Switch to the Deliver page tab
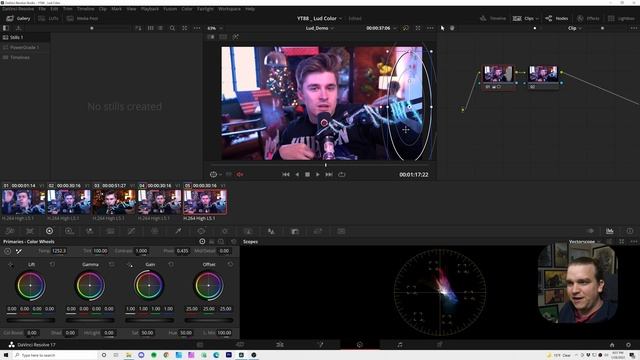This screenshot has width=640, height=360. point(440,345)
